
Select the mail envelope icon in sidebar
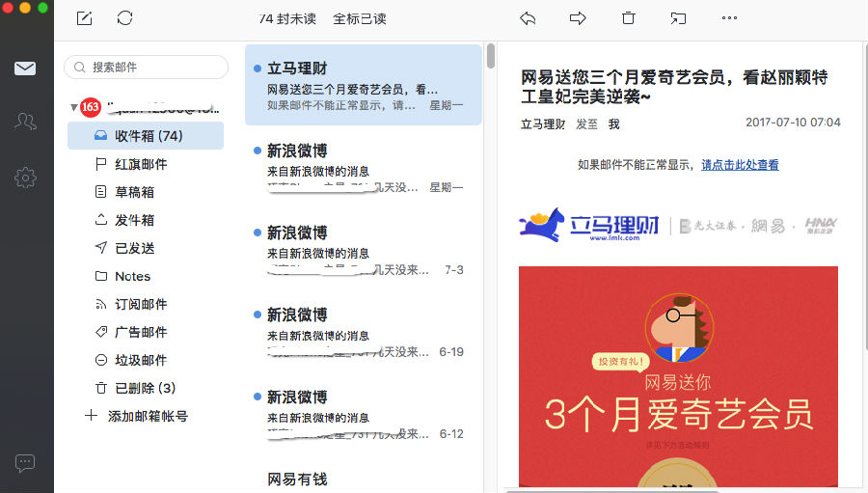click(25, 68)
